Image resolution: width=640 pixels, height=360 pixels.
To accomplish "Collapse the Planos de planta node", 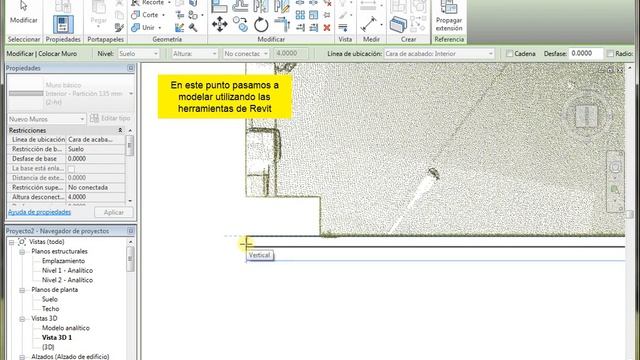I will click(x=22, y=290).
